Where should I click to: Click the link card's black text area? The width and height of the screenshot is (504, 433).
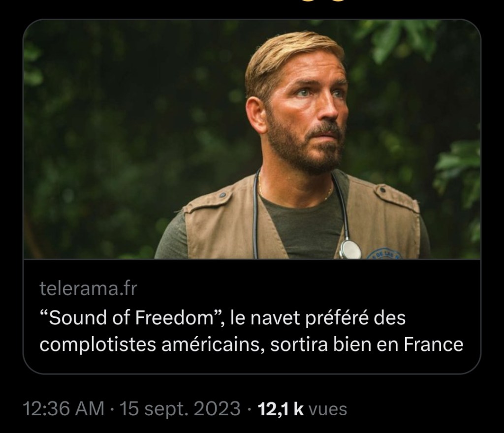[x=252, y=316]
